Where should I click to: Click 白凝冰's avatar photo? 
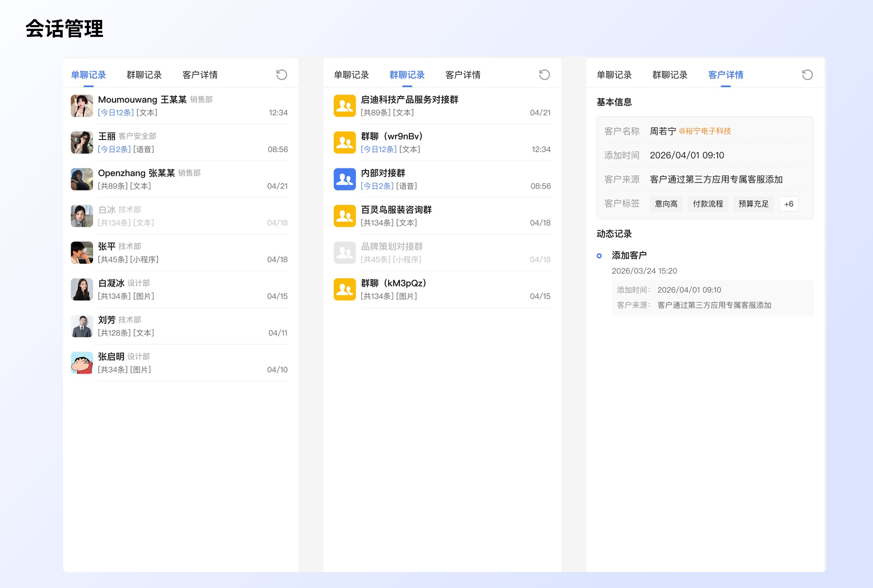tap(82, 289)
